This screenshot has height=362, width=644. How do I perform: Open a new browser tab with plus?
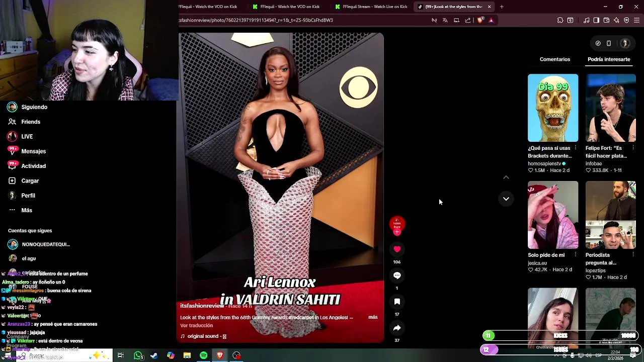[502, 7]
